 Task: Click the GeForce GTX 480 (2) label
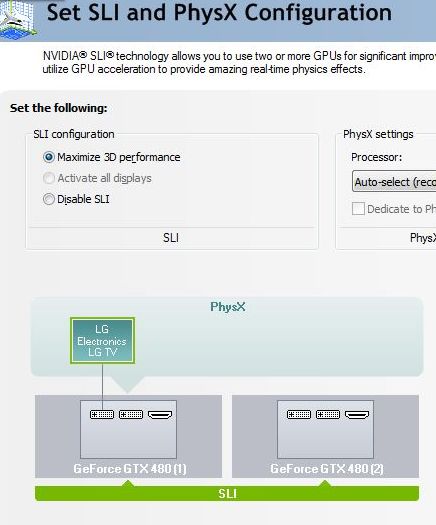[x=326, y=468]
